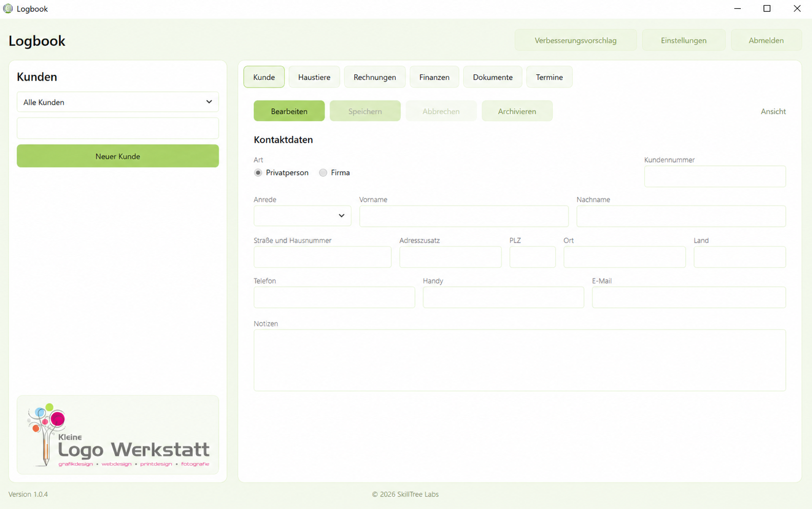
Task: Click the Kontaktdaten heading
Action: (x=283, y=139)
